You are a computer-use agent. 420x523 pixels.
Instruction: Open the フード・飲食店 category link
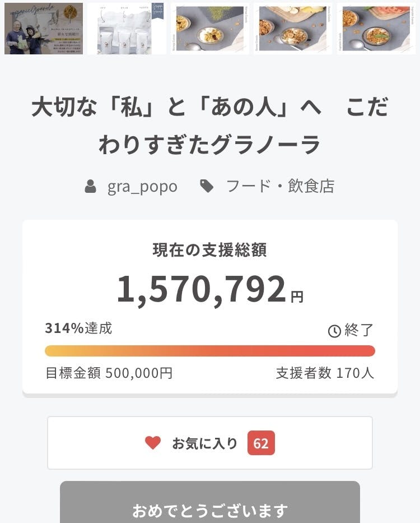coord(280,186)
